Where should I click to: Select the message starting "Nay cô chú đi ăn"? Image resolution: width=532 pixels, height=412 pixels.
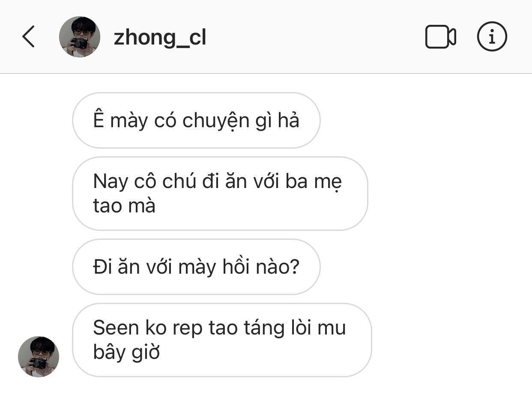[x=220, y=194]
